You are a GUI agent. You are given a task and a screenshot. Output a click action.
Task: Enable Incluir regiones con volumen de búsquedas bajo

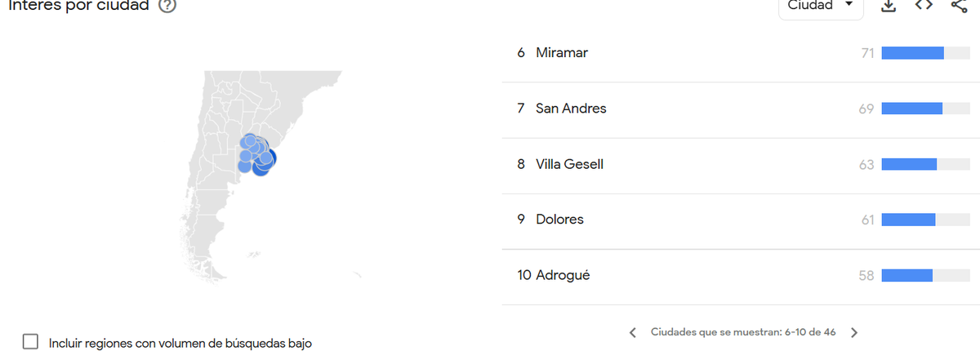point(31,342)
